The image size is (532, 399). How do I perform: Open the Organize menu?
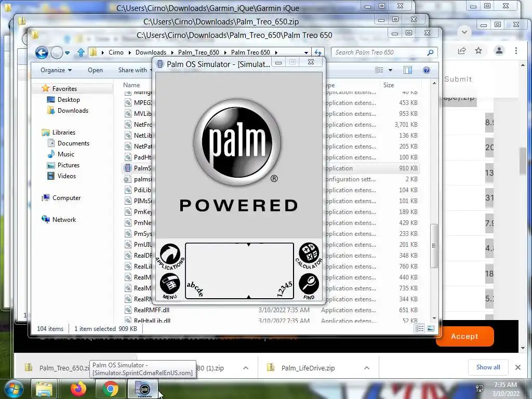(x=56, y=70)
